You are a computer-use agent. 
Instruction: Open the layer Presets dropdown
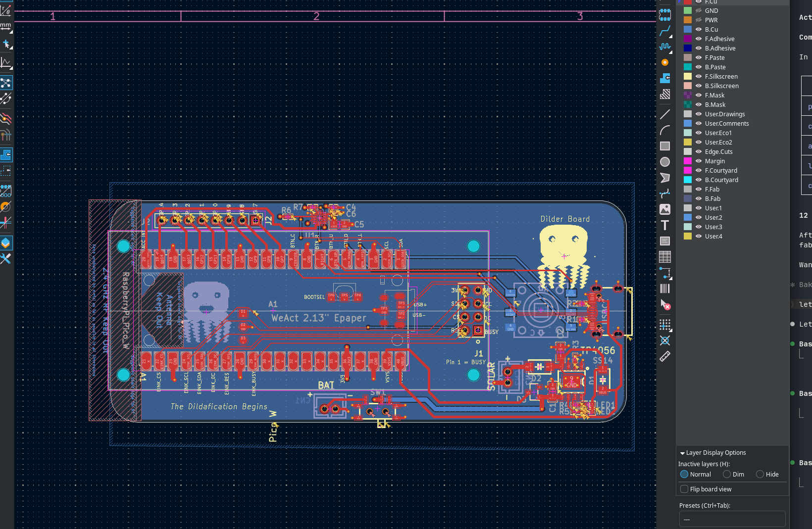click(x=732, y=519)
